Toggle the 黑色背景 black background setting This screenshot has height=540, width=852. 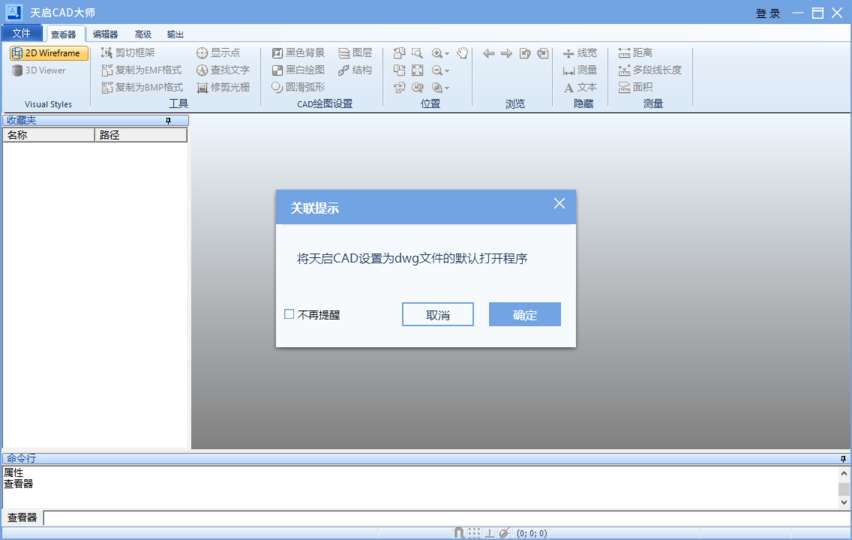click(298, 53)
